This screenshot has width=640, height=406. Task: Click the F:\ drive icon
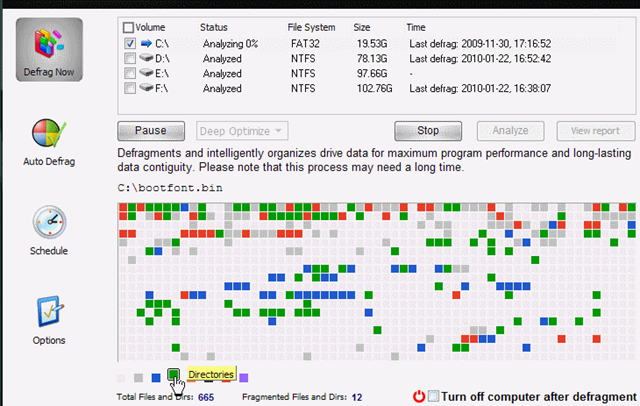[x=146, y=88]
